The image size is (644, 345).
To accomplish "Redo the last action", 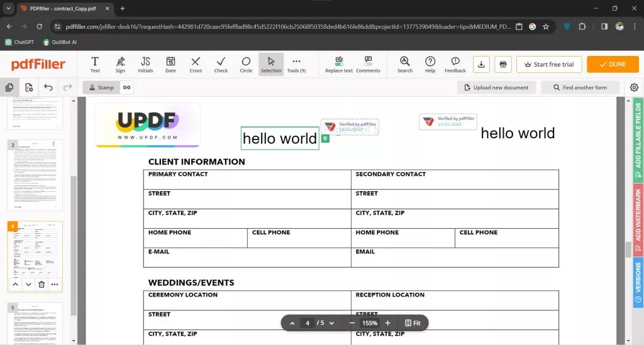I will pyautogui.click(x=67, y=87).
